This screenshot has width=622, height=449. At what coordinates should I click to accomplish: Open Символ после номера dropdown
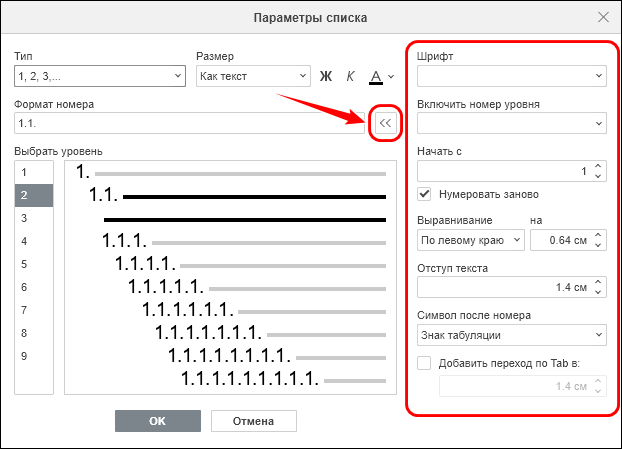512,335
